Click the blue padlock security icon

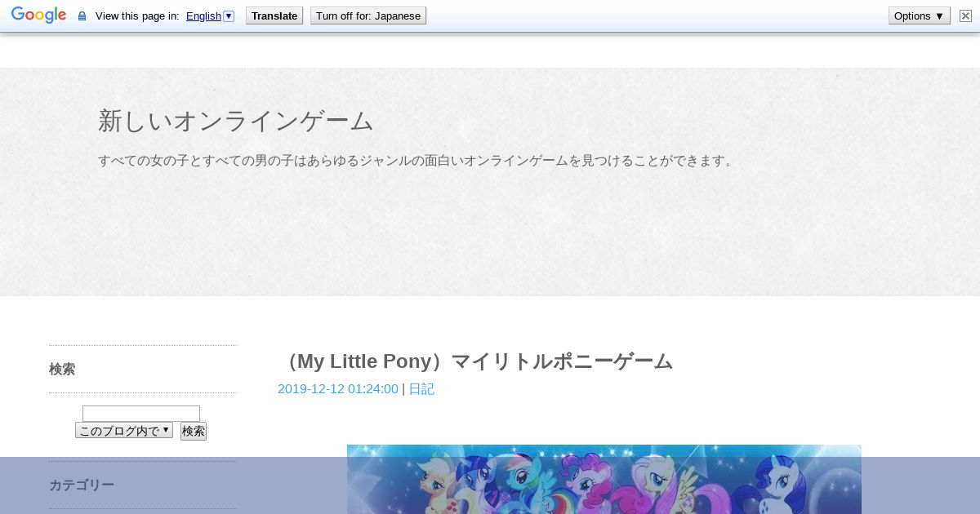coord(82,16)
